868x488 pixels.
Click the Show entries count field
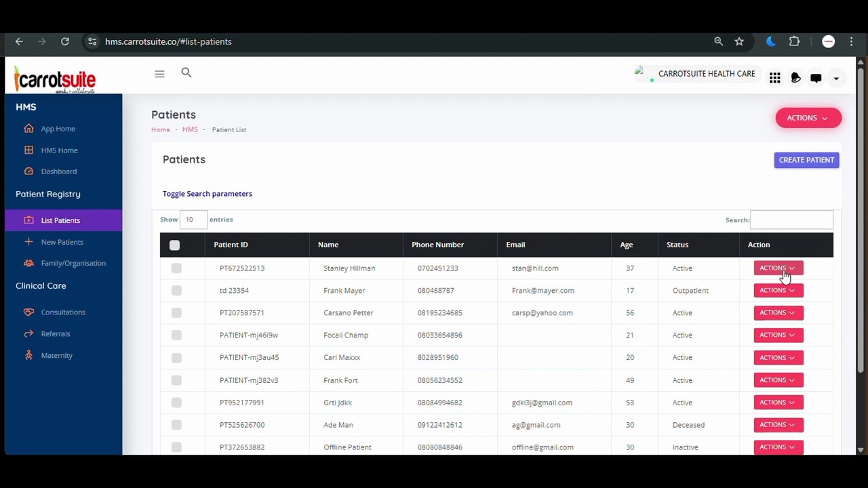pos(193,220)
